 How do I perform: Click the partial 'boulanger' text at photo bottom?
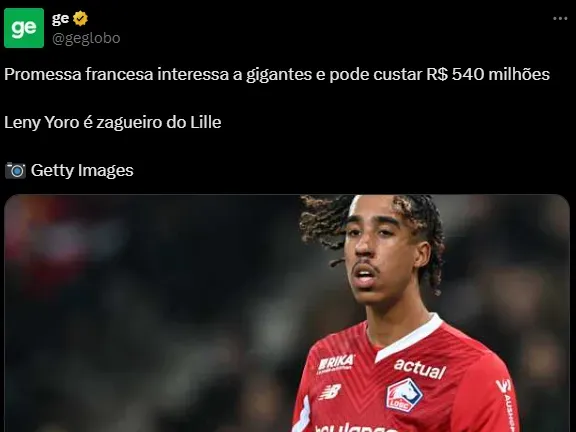352,428
